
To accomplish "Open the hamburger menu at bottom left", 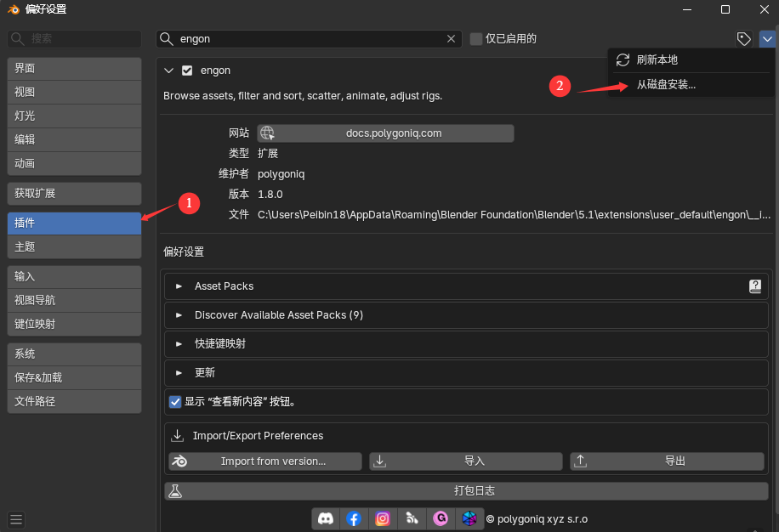I will point(16,519).
